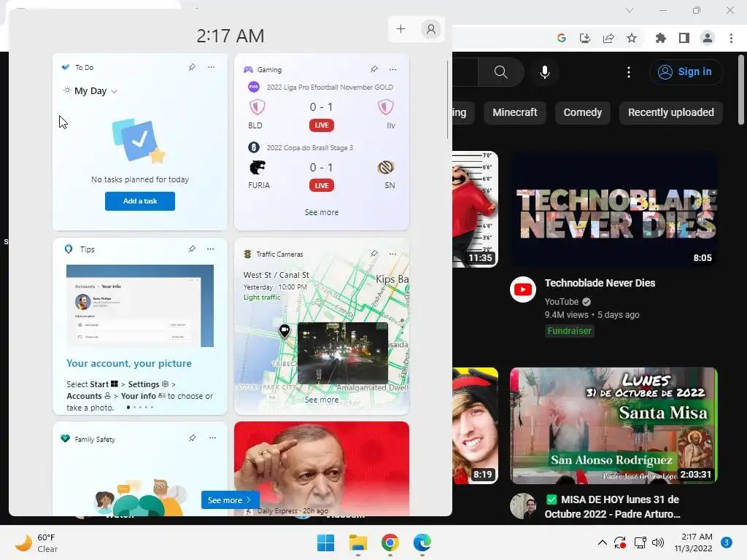
Task: Open Gaming widget more options
Action: pyautogui.click(x=392, y=69)
